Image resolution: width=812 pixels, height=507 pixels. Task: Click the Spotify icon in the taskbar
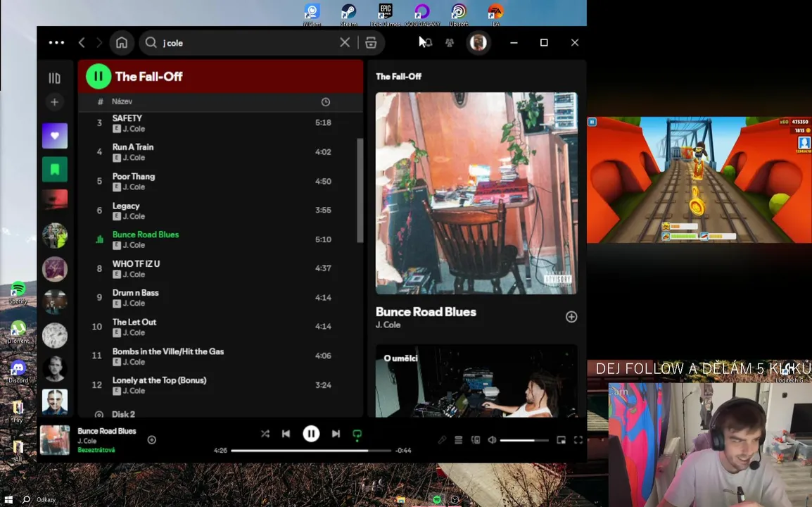coord(437,500)
